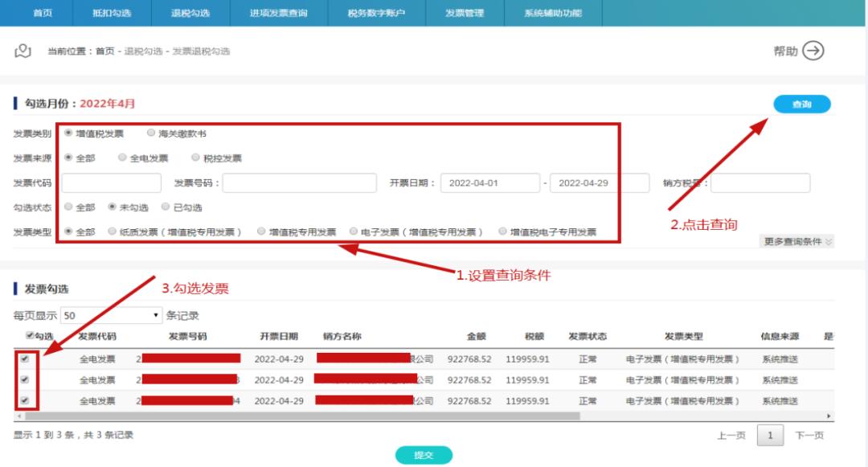This screenshot has width=868, height=467.
Task: Click the 提交 submit button
Action: click(x=424, y=454)
